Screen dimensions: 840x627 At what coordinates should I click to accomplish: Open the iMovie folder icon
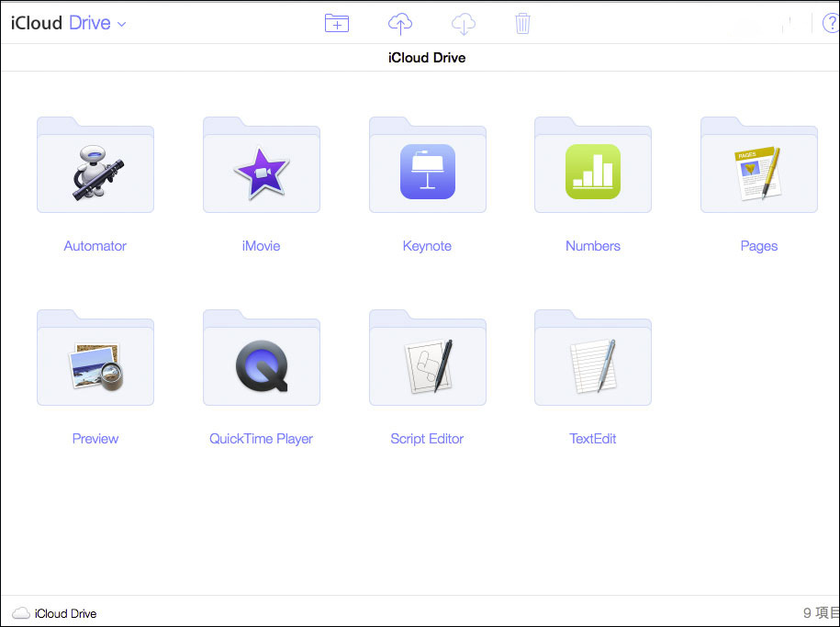click(262, 165)
